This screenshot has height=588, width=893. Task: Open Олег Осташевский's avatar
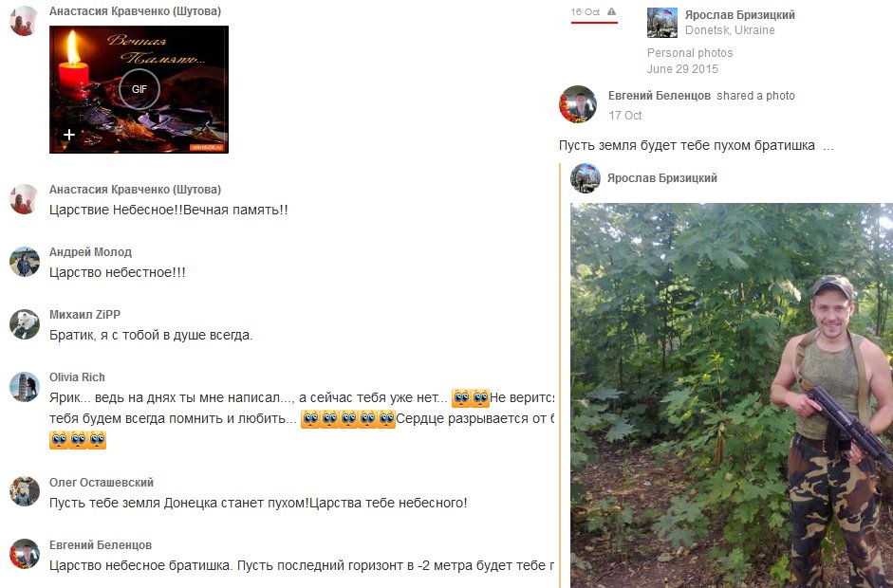tap(24, 492)
